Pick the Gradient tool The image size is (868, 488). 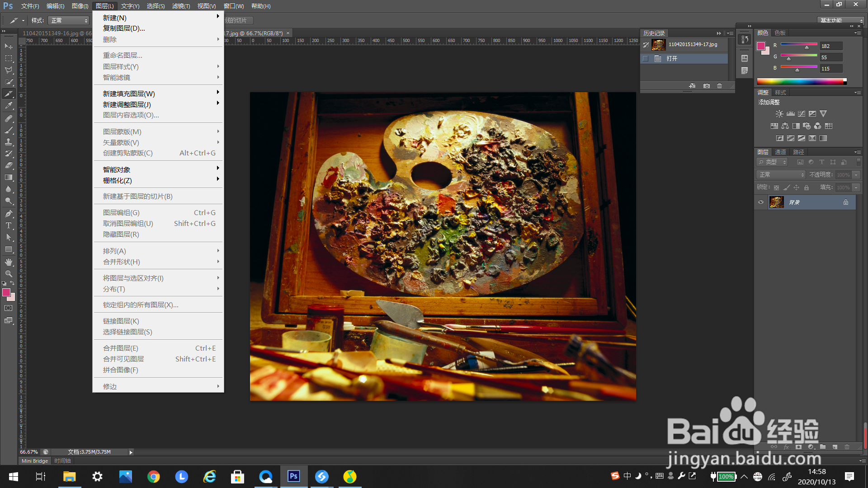coord(9,177)
